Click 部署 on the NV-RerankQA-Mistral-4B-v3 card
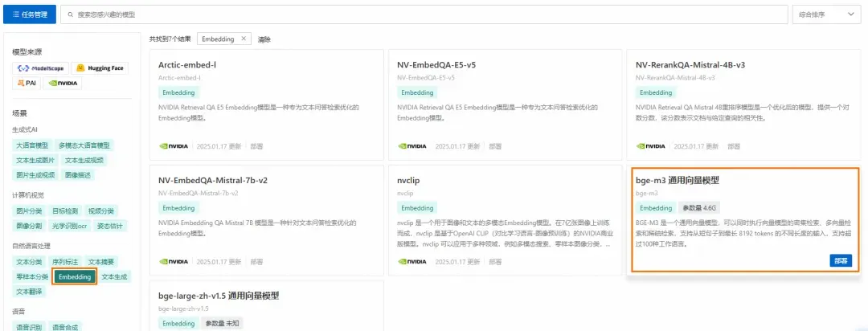868x331 pixels. pyautogui.click(x=734, y=147)
